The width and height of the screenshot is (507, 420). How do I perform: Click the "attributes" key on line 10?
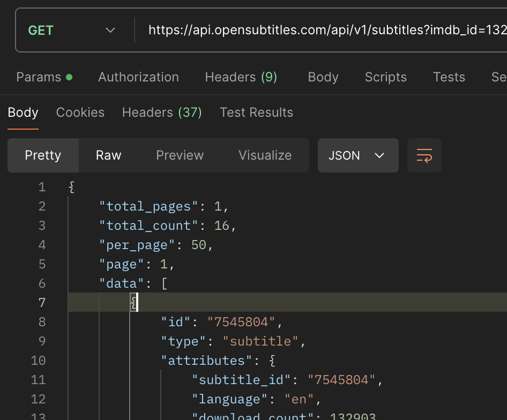point(206,361)
